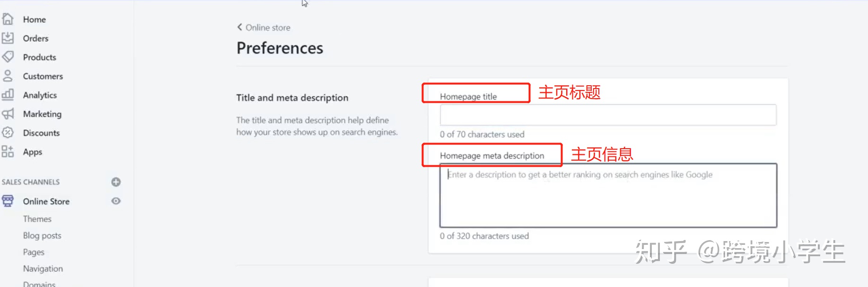Open the Home menu item
868x287 pixels.
[35, 19]
